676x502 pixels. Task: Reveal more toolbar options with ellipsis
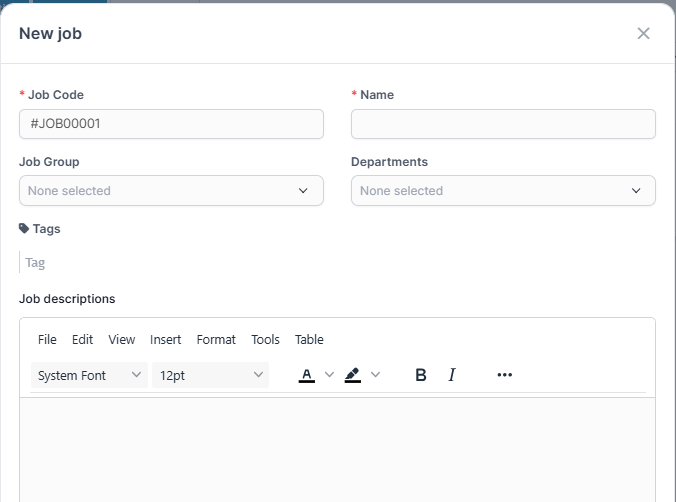504,375
